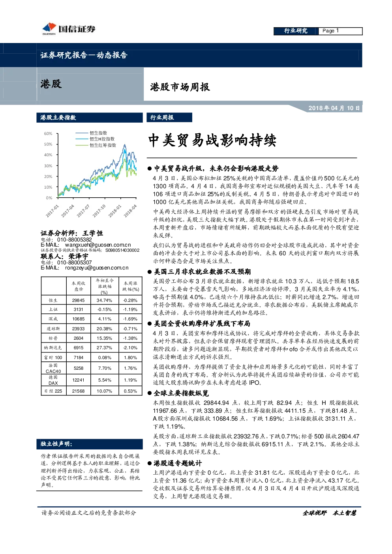
Task: Click bullet heading 美团全资收购摩拜扩展线下布局
Action: pyautogui.click(x=202, y=324)
